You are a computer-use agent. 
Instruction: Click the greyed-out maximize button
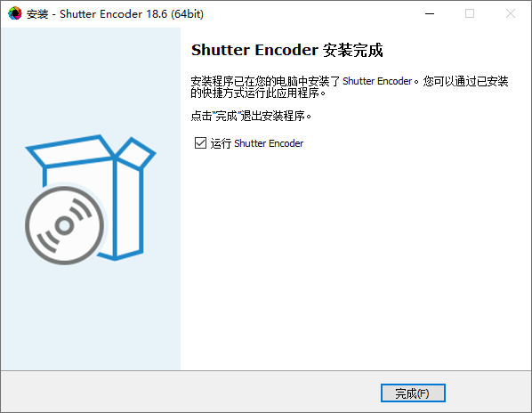(x=470, y=13)
